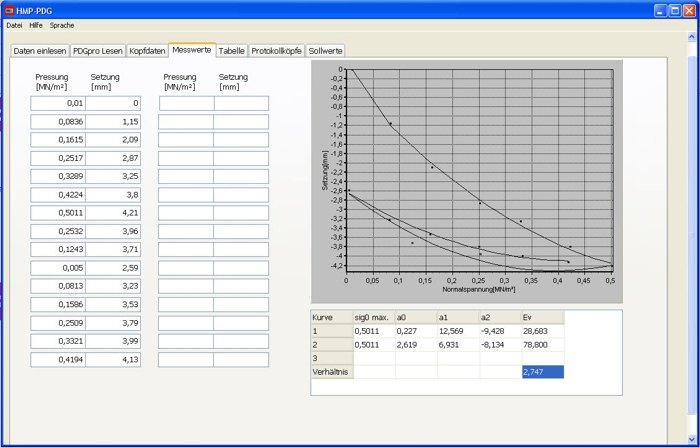Select the Tabelle tab
700x448 pixels.
pyautogui.click(x=231, y=51)
